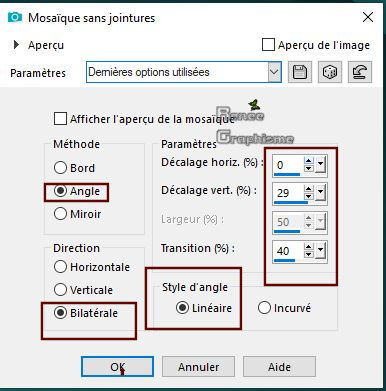
Task: Enable the Aperçu de l'image checkbox
Action: coord(268,45)
